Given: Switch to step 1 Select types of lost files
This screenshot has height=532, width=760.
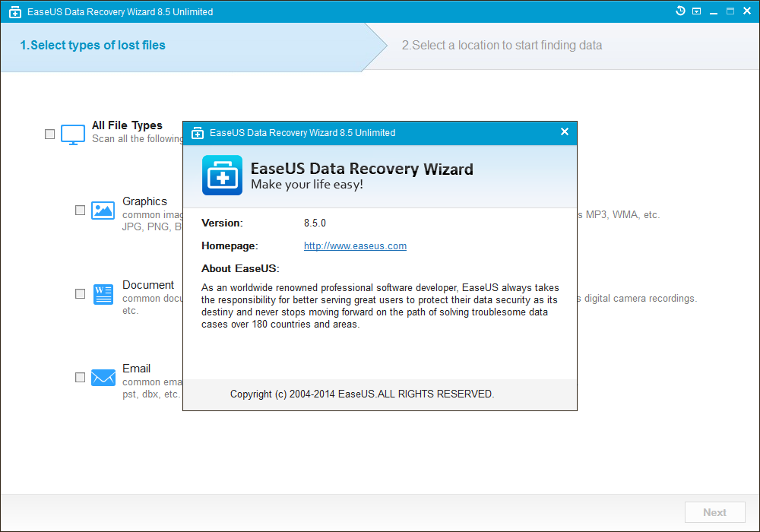Looking at the screenshot, I should click(x=93, y=45).
